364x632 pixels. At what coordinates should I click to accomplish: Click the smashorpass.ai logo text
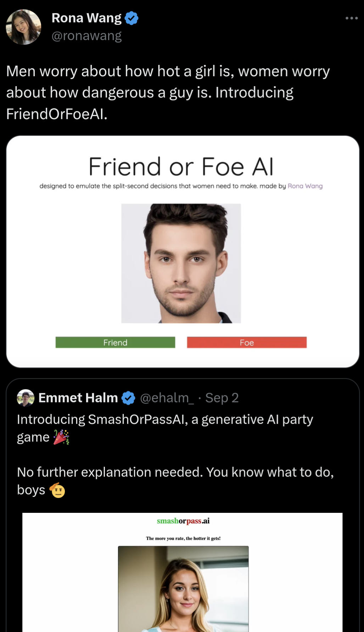183,521
